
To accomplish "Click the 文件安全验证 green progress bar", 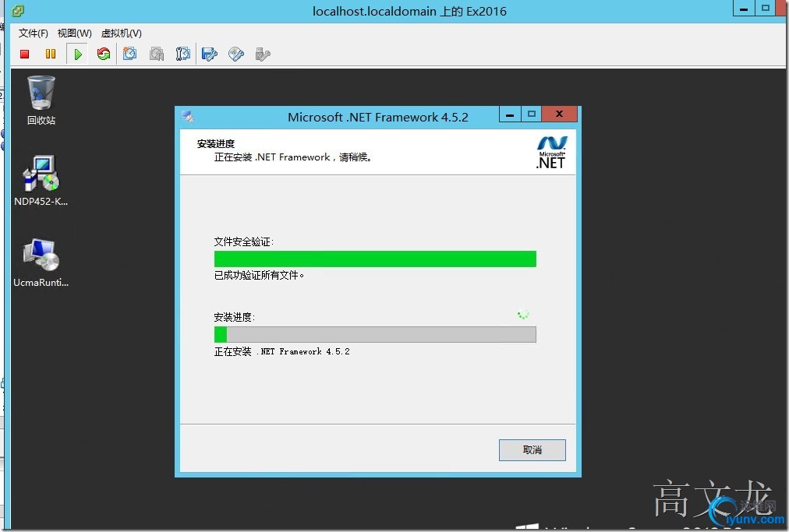I will (x=375, y=259).
